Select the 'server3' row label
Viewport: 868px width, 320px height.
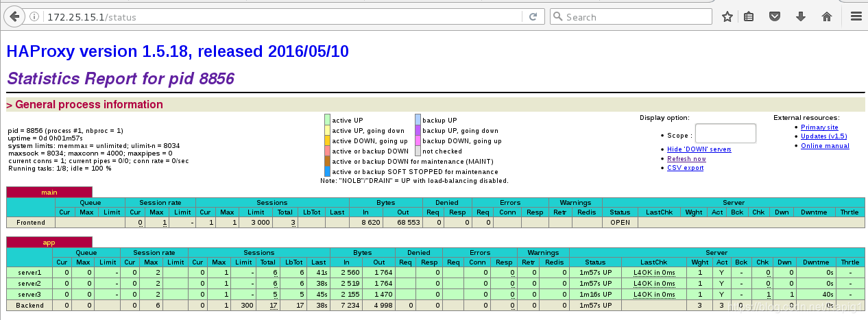pyautogui.click(x=29, y=293)
